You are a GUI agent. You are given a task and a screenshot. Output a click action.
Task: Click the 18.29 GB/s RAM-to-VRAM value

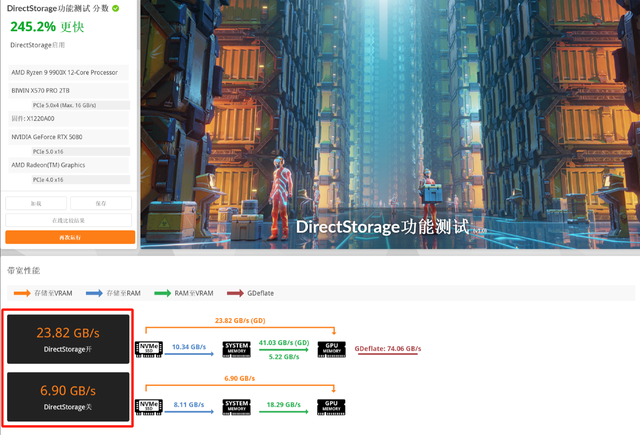tap(284, 405)
